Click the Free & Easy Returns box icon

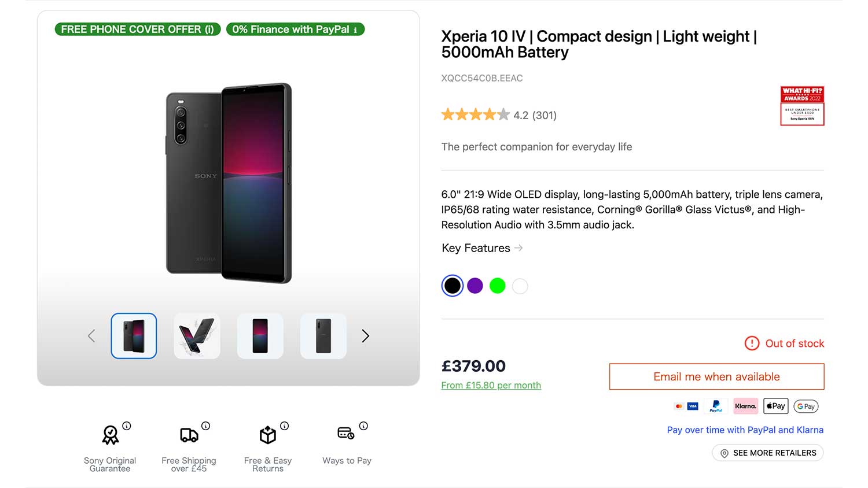click(268, 435)
